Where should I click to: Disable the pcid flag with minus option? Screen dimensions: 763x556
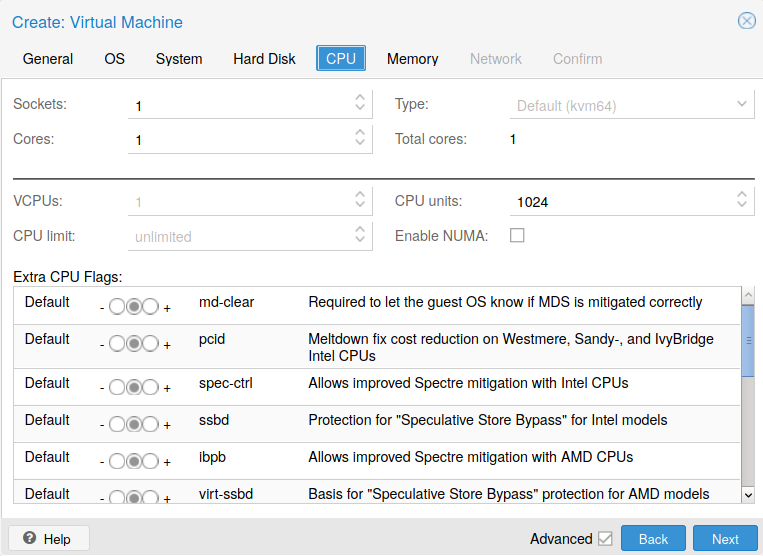coord(117,345)
